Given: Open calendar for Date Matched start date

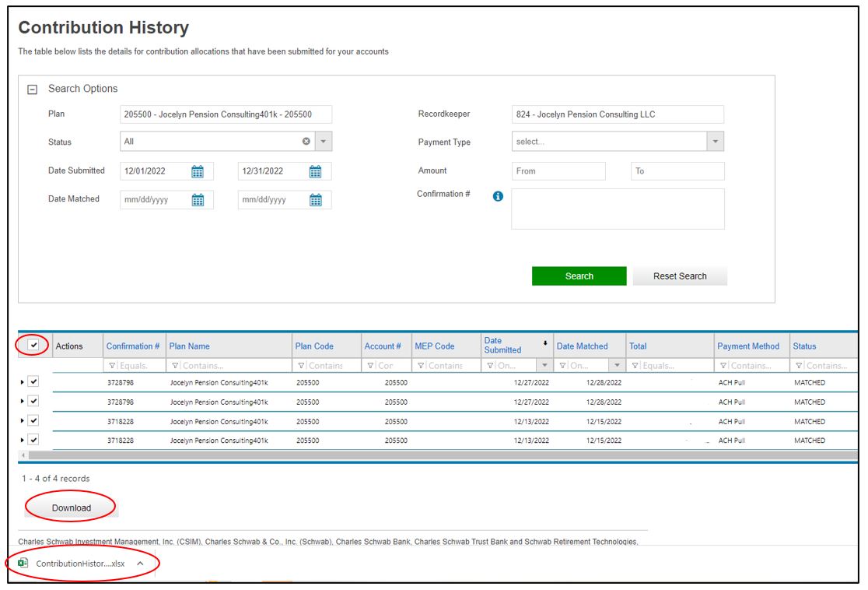Looking at the screenshot, I should [x=198, y=200].
